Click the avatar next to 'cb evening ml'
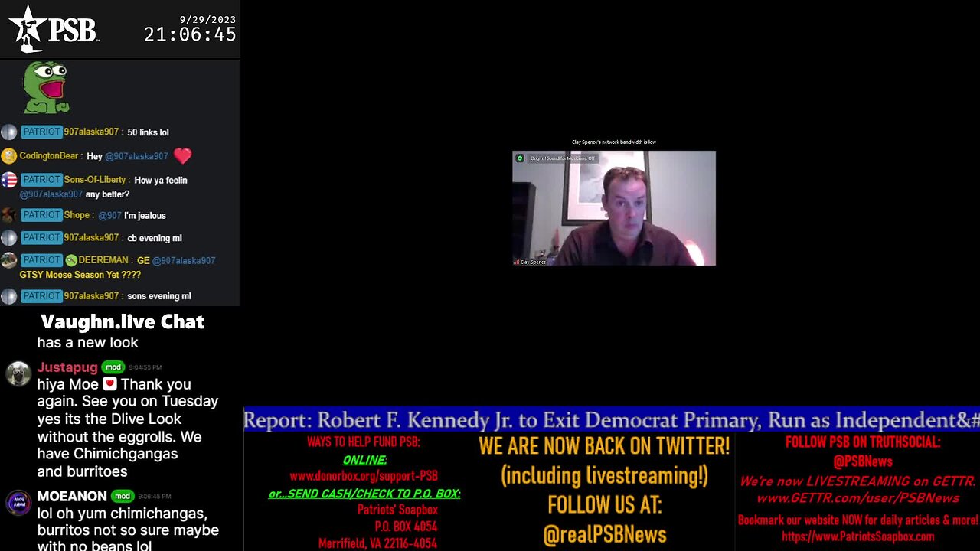 [9, 238]
